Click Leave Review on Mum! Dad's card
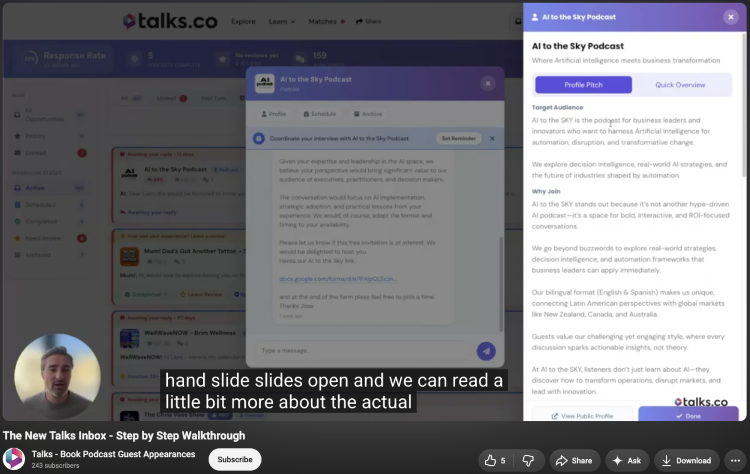The image size is (750, 474). click(201, 294)
